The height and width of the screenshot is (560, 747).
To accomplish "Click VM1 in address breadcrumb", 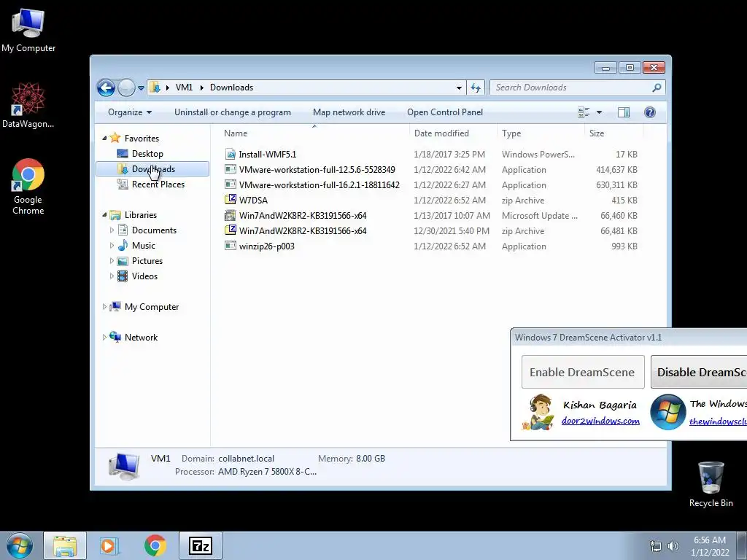I will (x=184, y=87).
